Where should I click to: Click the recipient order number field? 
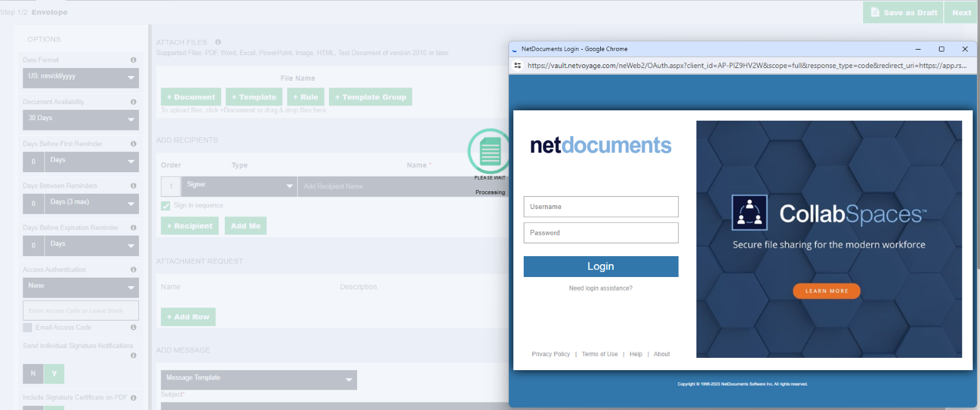coord(171,186)
